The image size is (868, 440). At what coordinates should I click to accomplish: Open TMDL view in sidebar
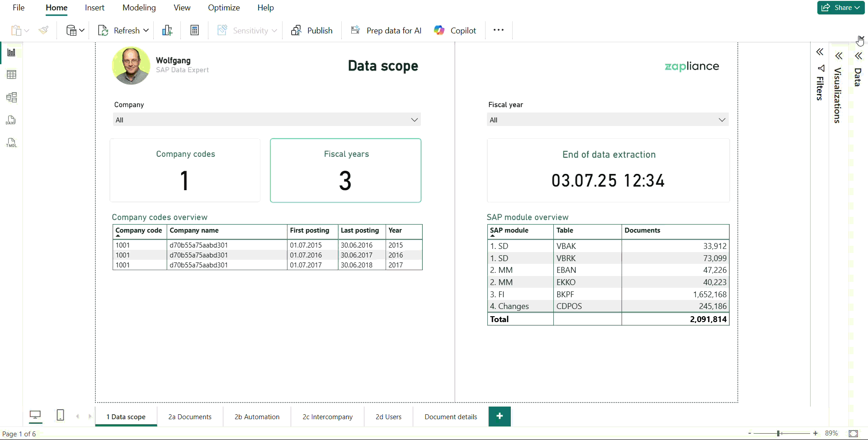point(11,143)
